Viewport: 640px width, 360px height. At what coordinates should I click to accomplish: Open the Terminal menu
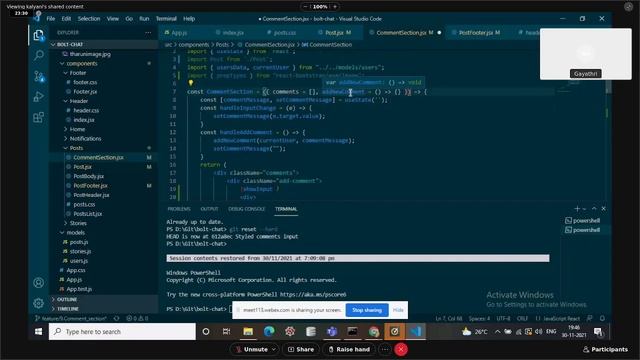click(x=166, y=19)
